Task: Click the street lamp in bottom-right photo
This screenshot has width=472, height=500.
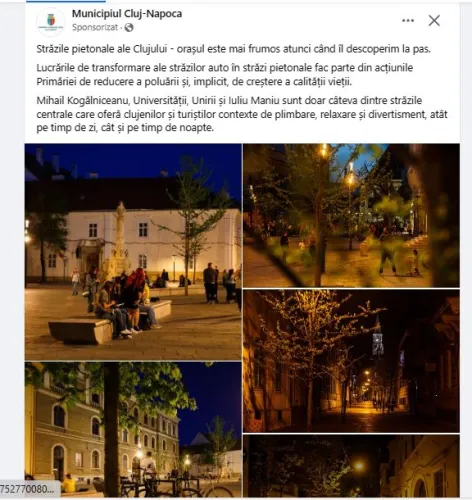Action: point(359,465)
